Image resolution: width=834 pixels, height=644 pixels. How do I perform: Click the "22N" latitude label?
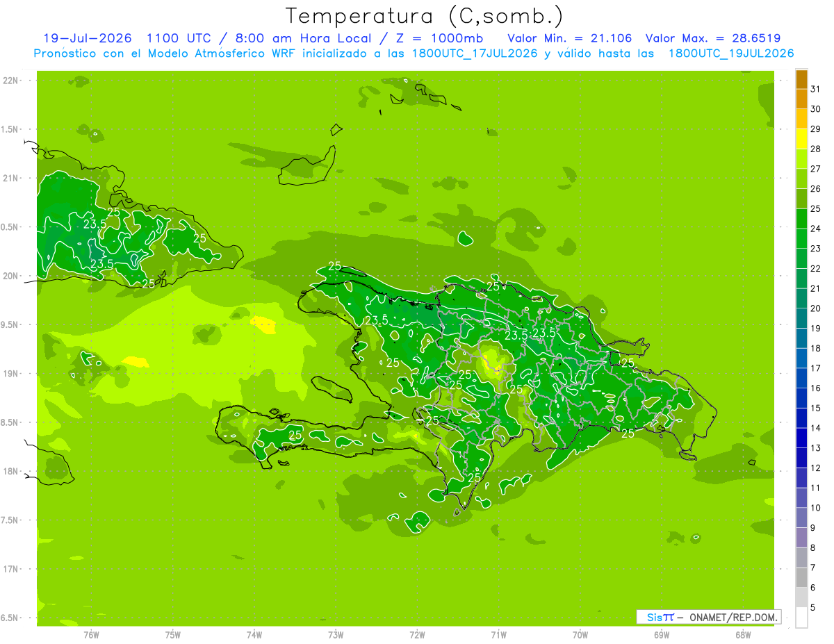10,81
